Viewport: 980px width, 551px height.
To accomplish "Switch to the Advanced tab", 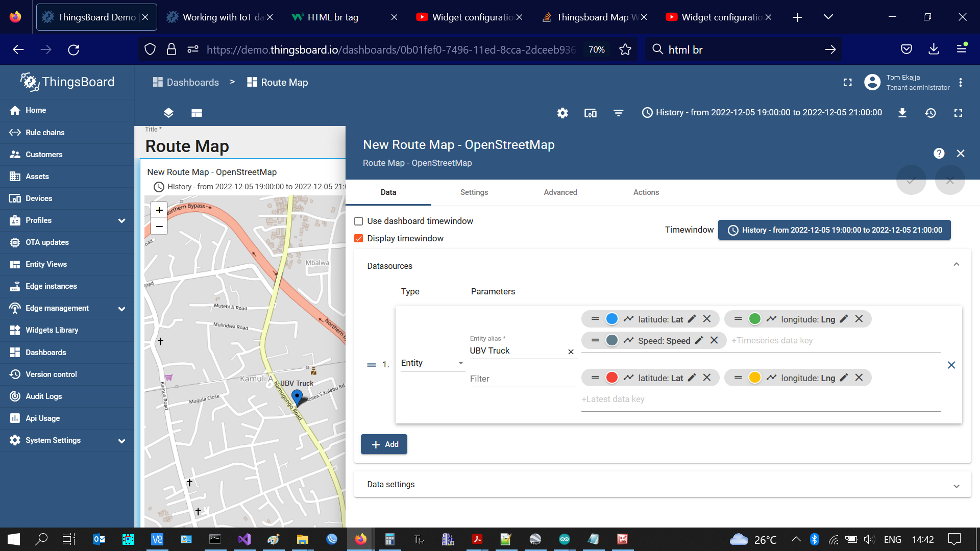I will 560,192.
